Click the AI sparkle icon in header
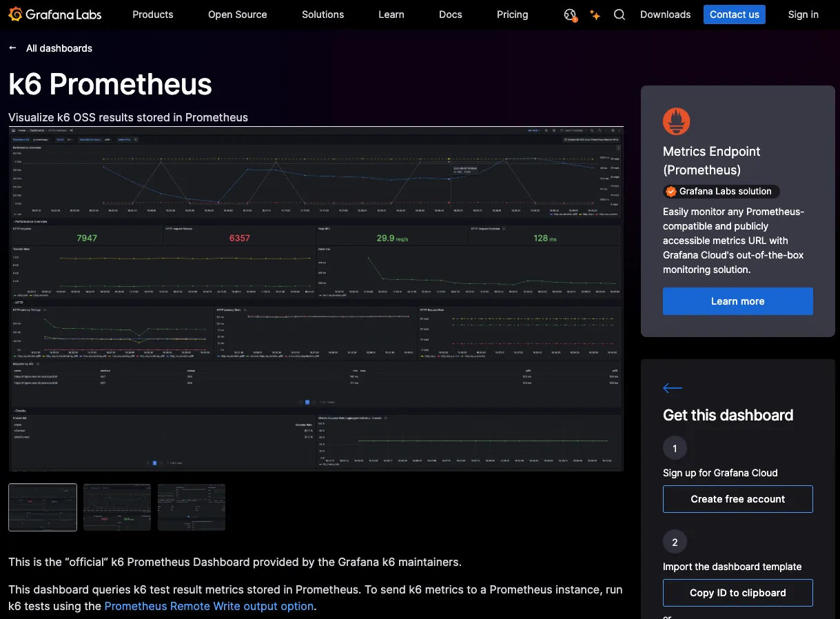Image resolution: width=840 pixels, height=619 pixels. (x=595, y=14)
